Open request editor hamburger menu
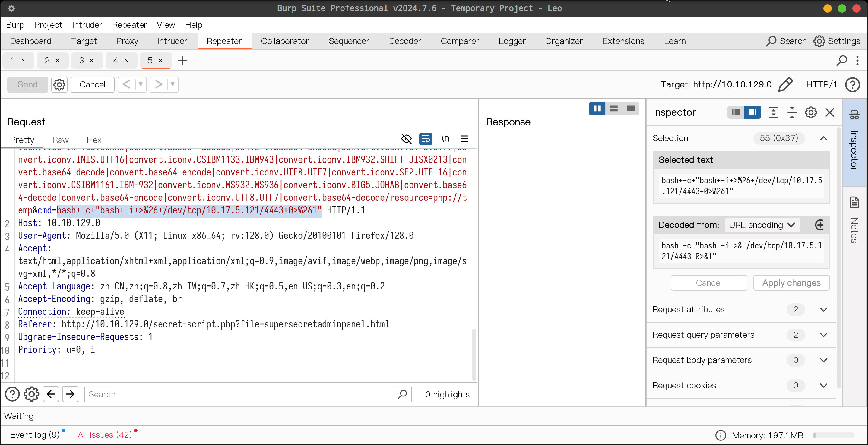868x445 pixels. tap(464, 139)
